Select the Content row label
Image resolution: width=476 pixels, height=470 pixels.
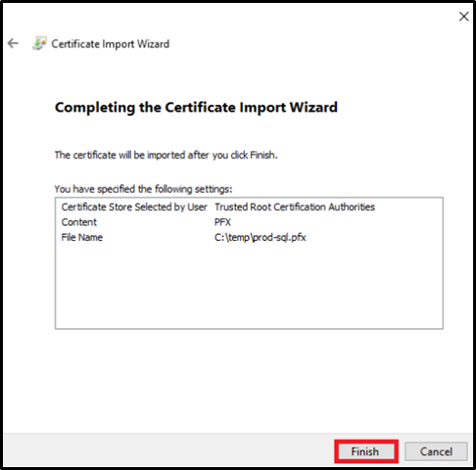pyautogui.click(x=79, y=222)
